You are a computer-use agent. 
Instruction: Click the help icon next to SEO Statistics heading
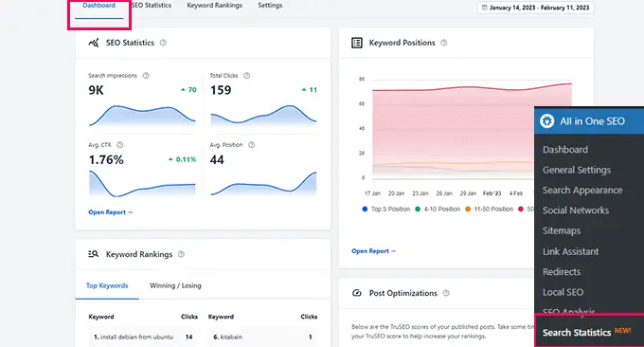(x=163, y=43)
